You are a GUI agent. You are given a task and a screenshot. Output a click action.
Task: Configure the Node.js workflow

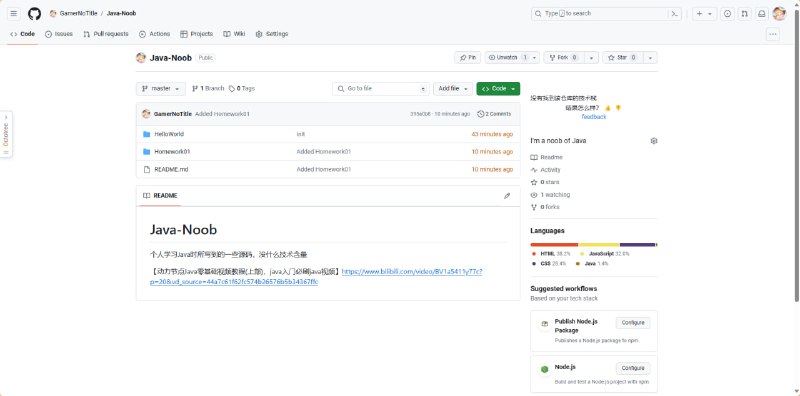[x=633, y=368]
